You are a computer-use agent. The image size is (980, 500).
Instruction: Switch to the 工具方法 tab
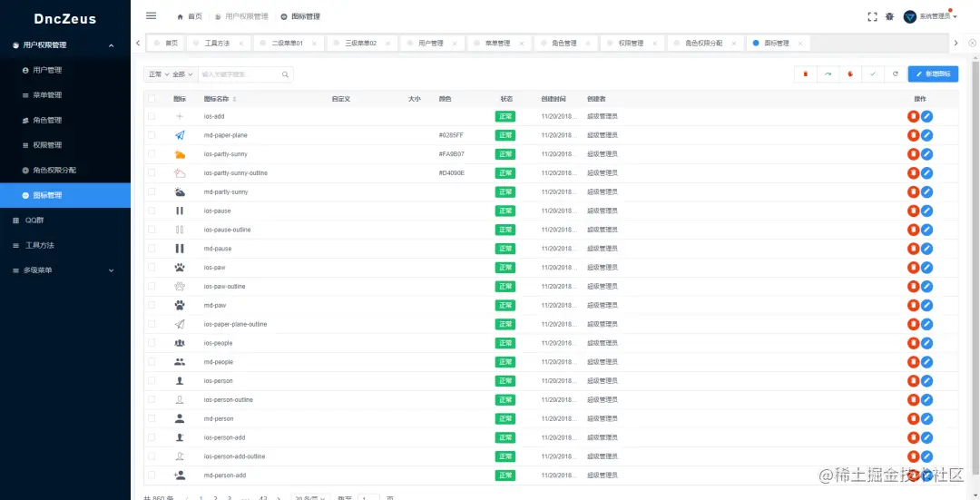point(218,44)
